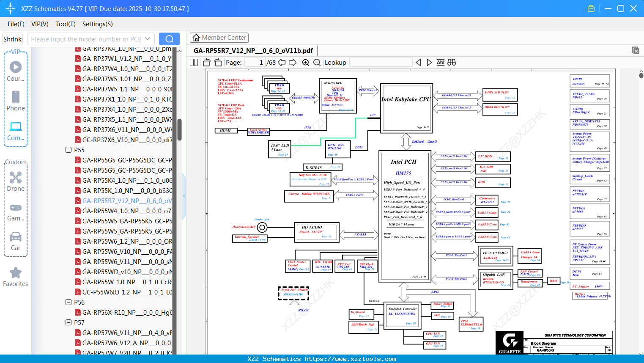Open the Car schematics category
Image resolution: width=644 pixels, height=363 pixels.
[x=16, y=241]
